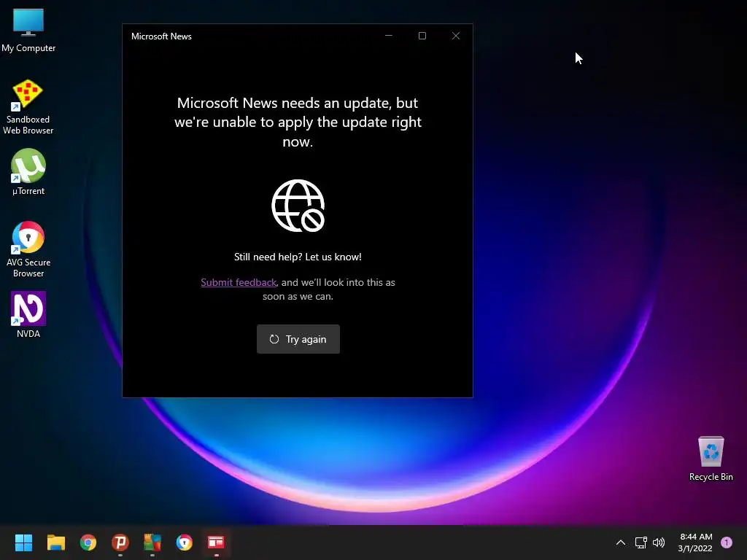Image resolution: width=747 pixels, height=560 pixels.
Task: Open the clock showing 8:44 AM
Action: 695,542
